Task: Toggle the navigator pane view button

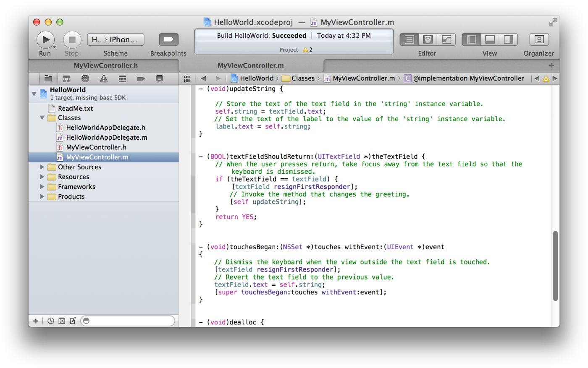Action: pyautogui.click(x=471, y=39)
